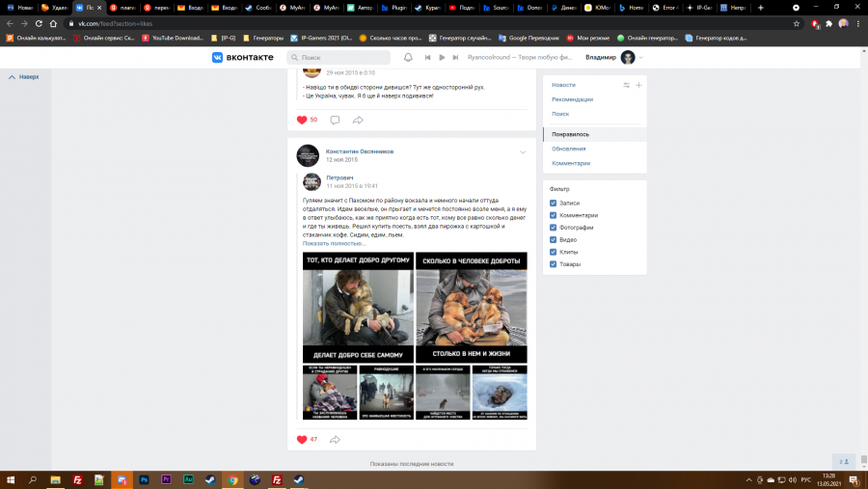Expand the full post text via Показать полностью
This screenshot has width=868, height=489.
tap(334, 243)
